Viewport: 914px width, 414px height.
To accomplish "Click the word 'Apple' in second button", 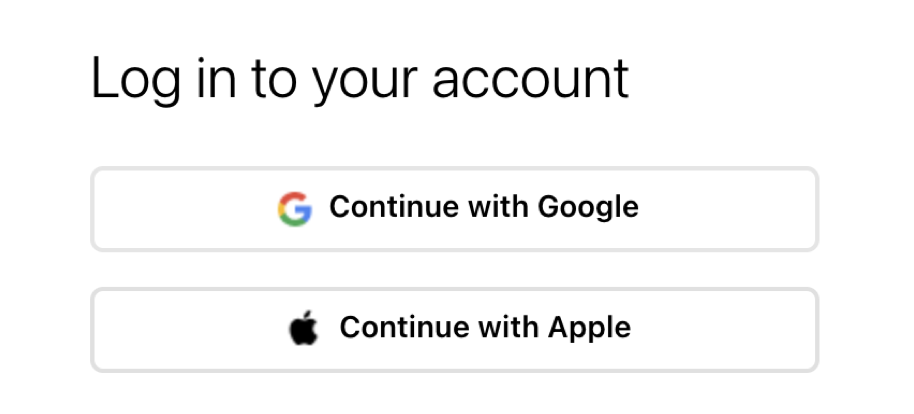I will pos(589,328).
